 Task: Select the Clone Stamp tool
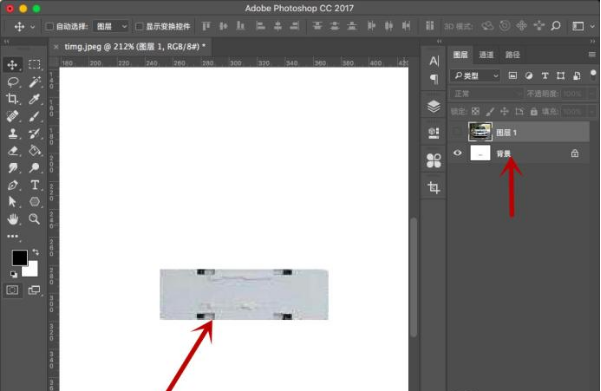[13, 133]
